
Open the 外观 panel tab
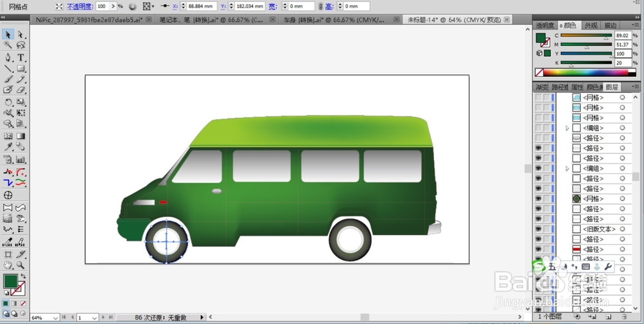coord(591,26)
